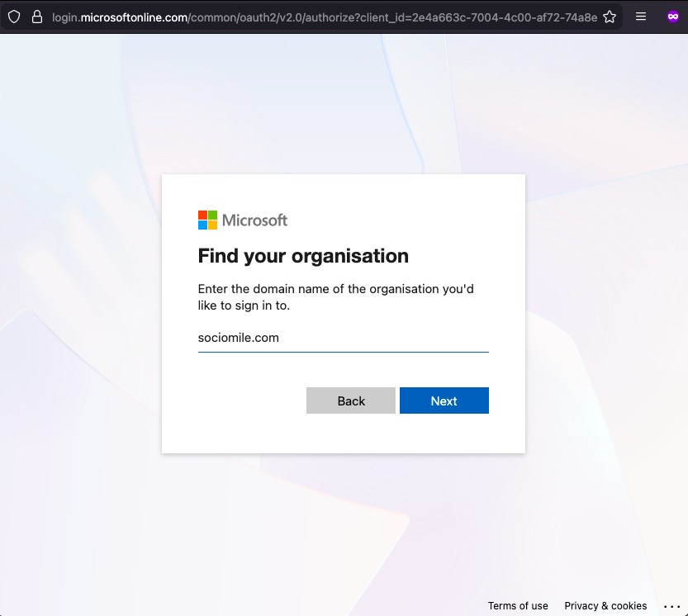This screenshot has width=688, height=616.
Task: Open the tracking protection shield icon
Action: coord(14,17)
